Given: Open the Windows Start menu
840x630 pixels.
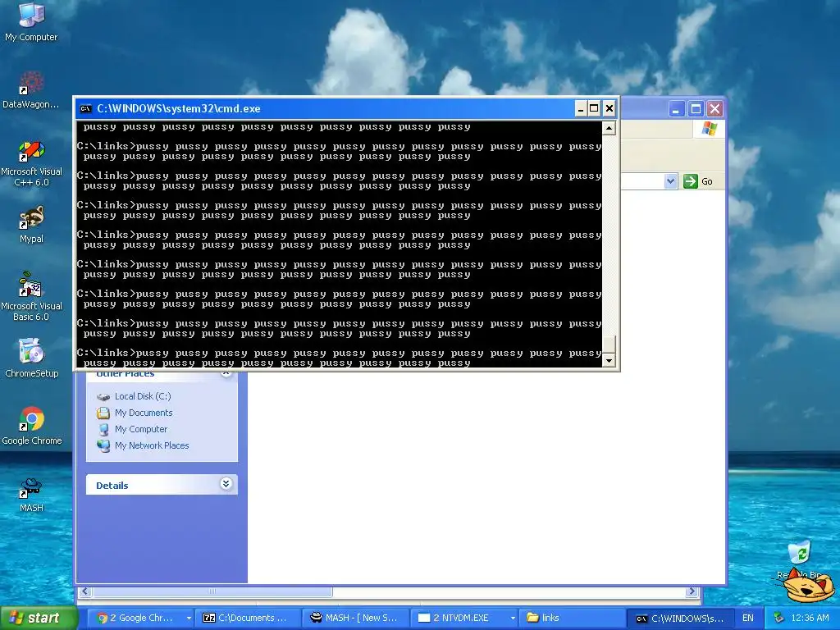Looking at the screenshot, I should 38,618.
